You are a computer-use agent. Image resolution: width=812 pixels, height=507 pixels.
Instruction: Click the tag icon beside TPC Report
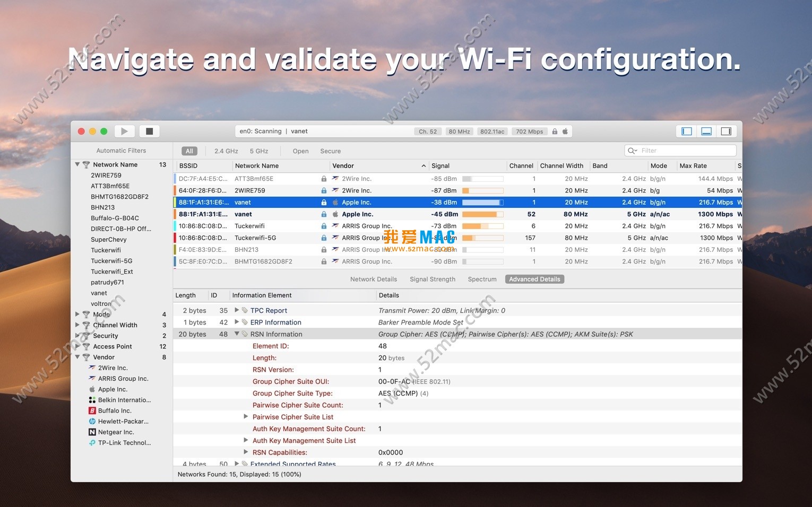coord(245,310)
